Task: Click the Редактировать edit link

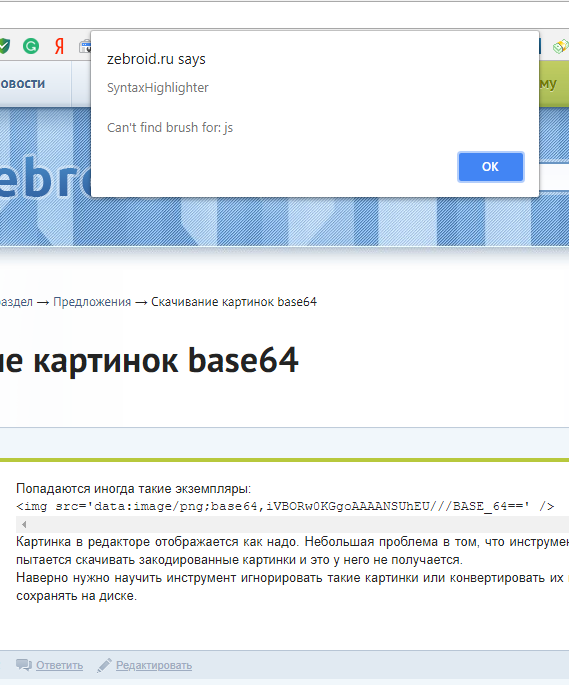Action: [x=154, y=665]
